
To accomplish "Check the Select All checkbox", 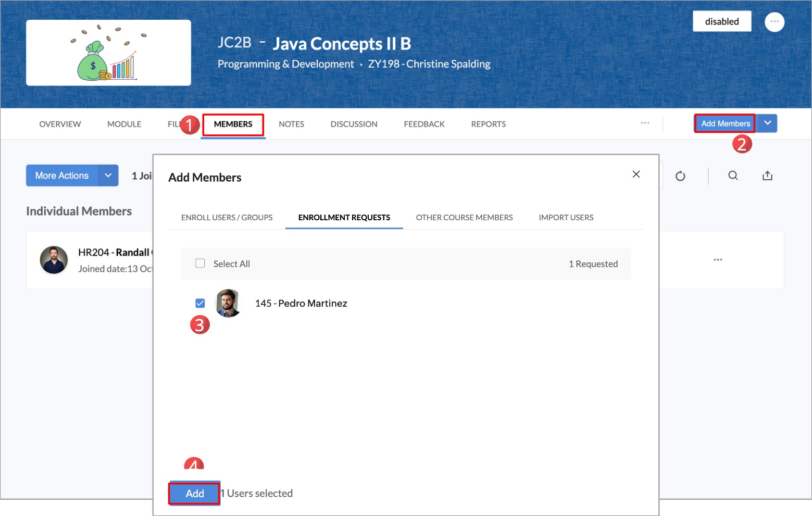I will 200,263.
